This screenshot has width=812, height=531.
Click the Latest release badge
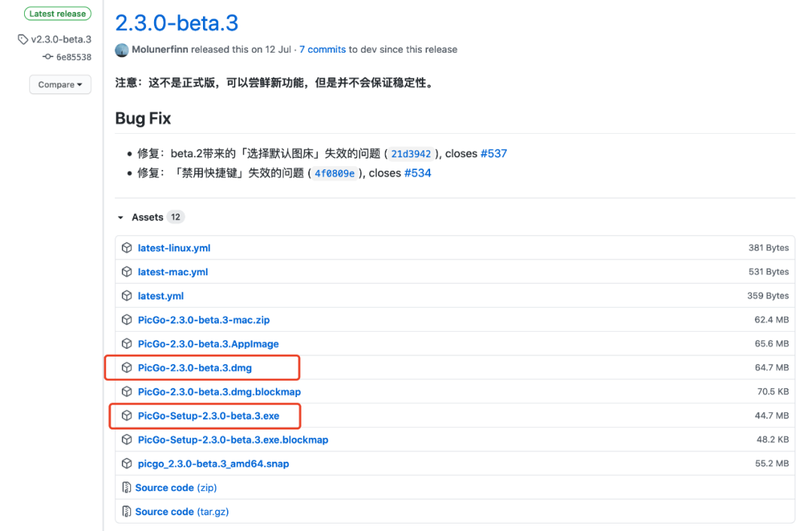58,14
